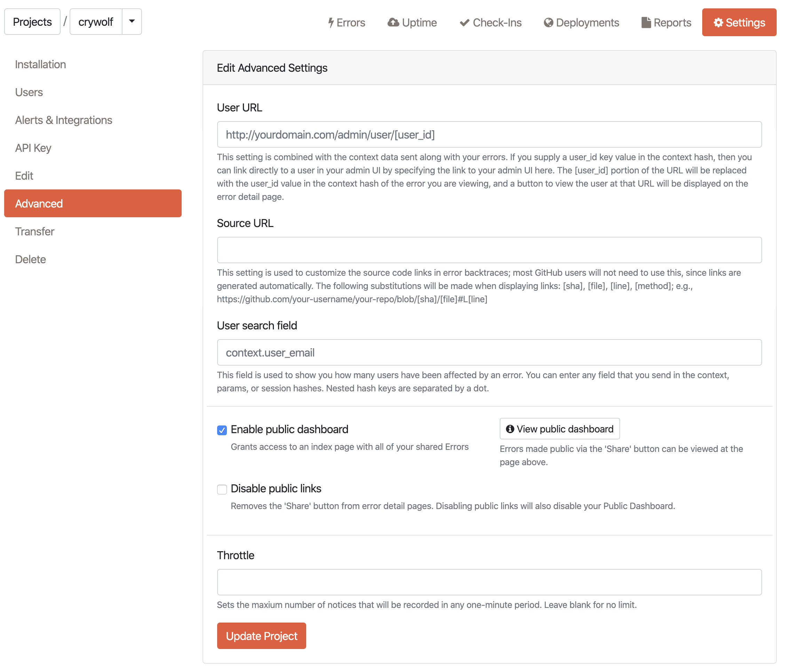The height and width of the screenshot is (672, 792).
Task: Focus the User URL input field
Action: coord(489,134)
